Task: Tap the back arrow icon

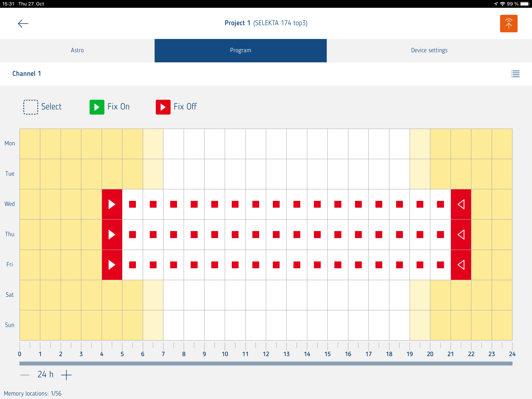Action: (23, 23)
